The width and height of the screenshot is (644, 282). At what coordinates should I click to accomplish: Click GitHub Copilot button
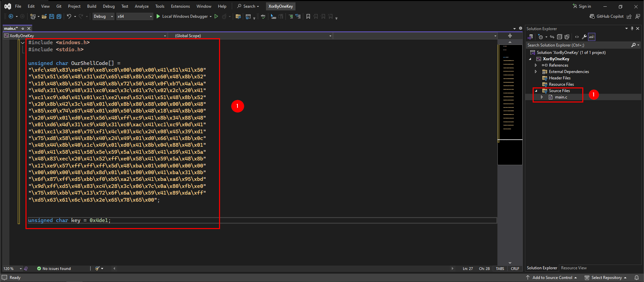[x=607, y=16]
